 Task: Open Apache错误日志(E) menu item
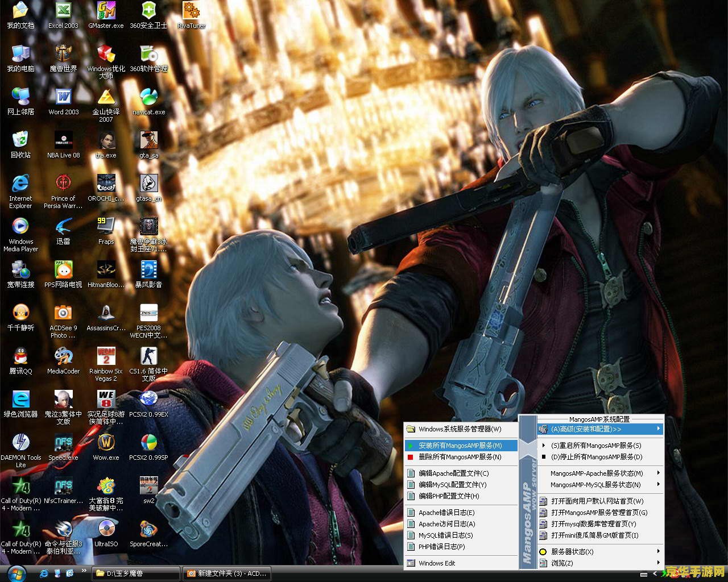point(461,513)
